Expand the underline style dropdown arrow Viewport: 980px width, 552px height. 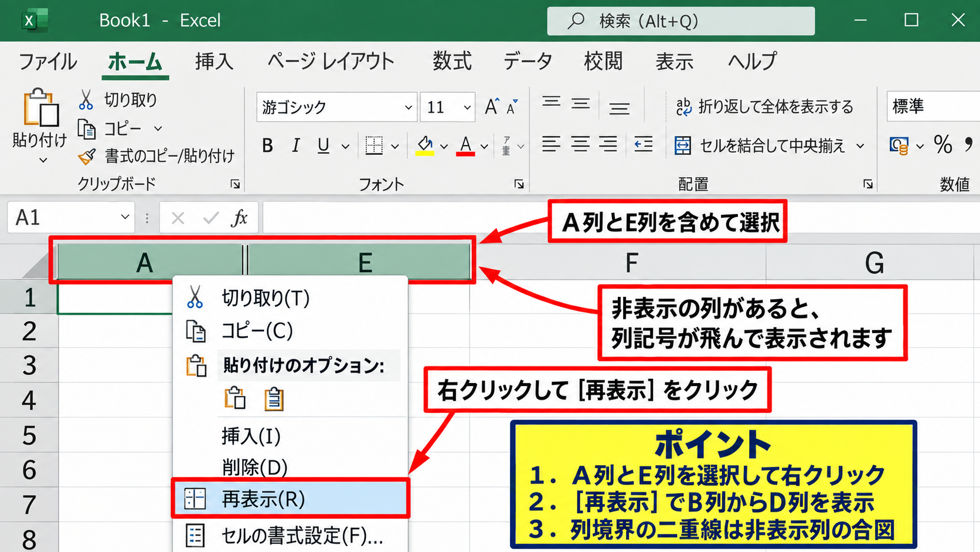click(345, 146)
